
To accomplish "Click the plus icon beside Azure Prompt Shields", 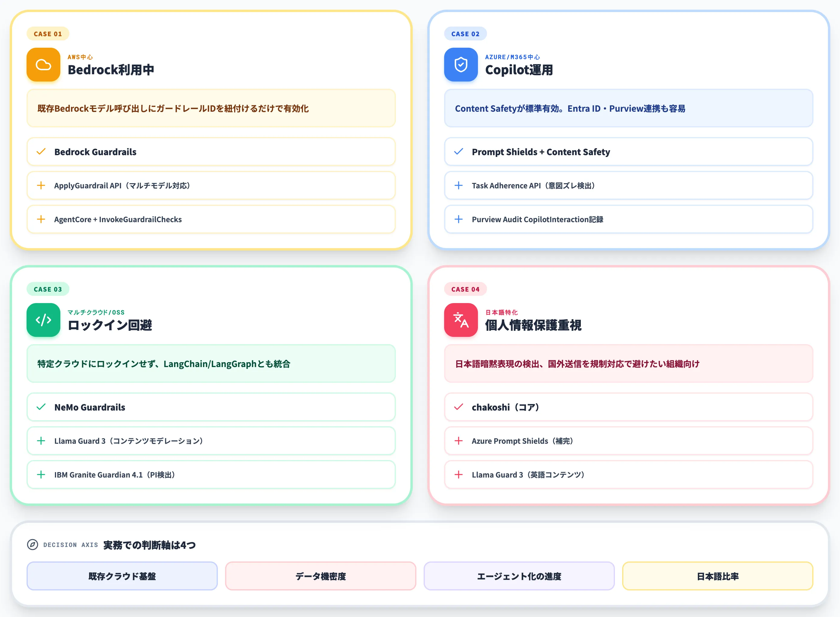I will [458, 441].
